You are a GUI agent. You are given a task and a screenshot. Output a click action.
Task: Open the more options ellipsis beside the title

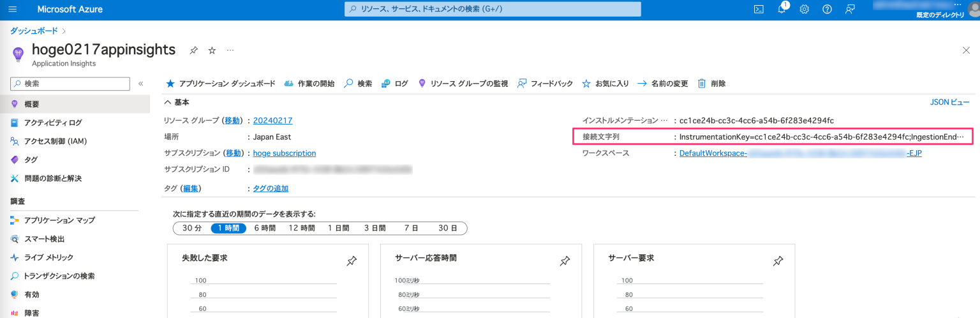(x=230, y=50)
